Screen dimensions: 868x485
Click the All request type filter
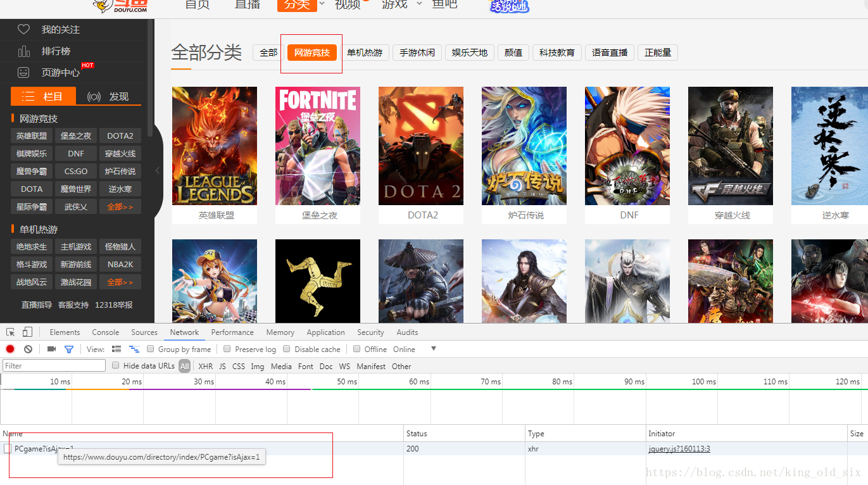tap(184, 366)
